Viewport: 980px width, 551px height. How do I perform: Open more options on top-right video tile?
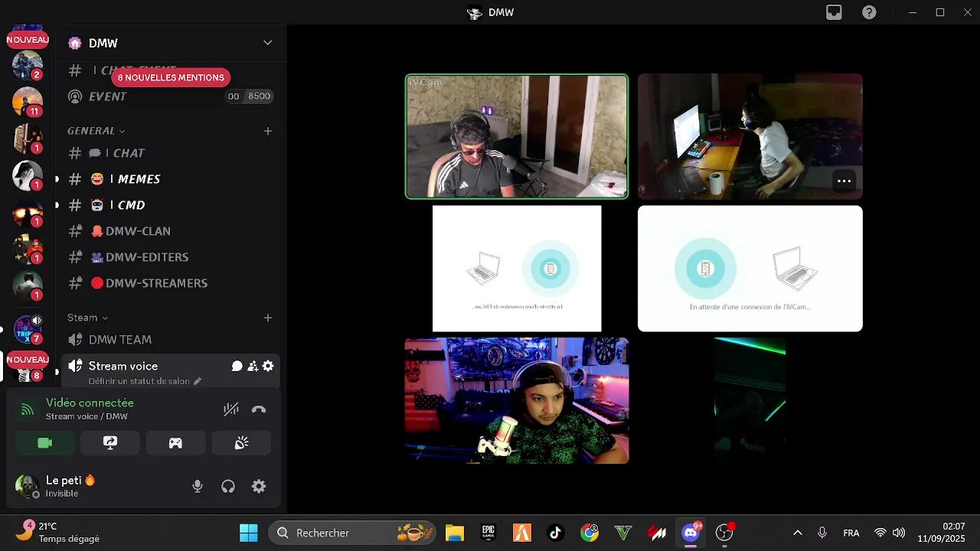click(x=844, y=181)
